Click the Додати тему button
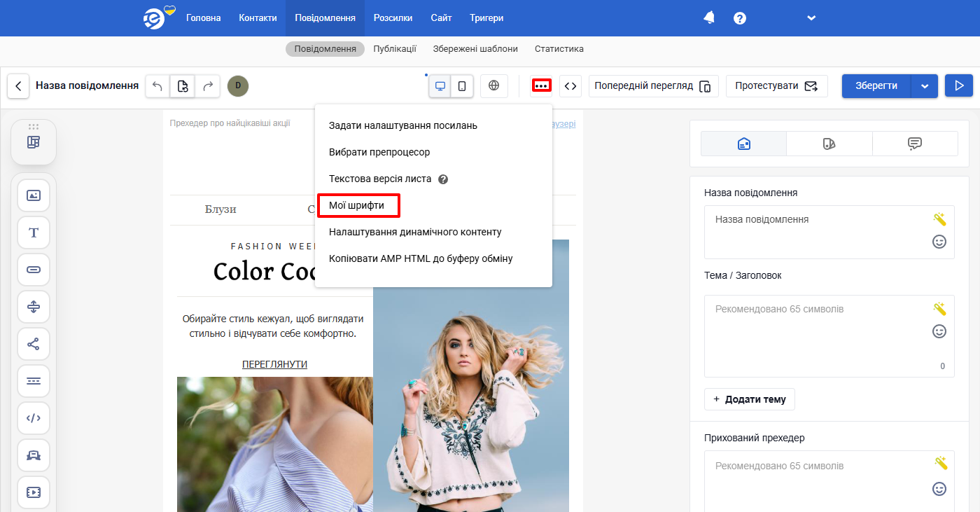This screenshot has width=980, height=512. (x=750, y=399)
